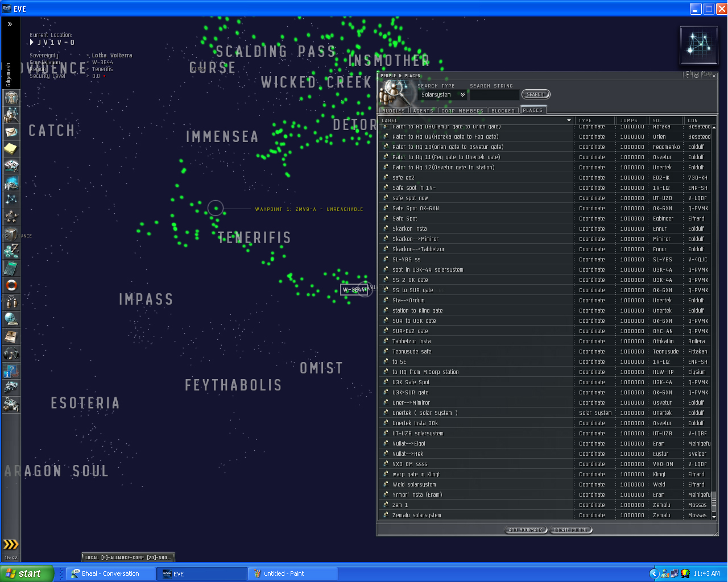
Task: Open the globe browser icon
Action: tap(11, 319)
